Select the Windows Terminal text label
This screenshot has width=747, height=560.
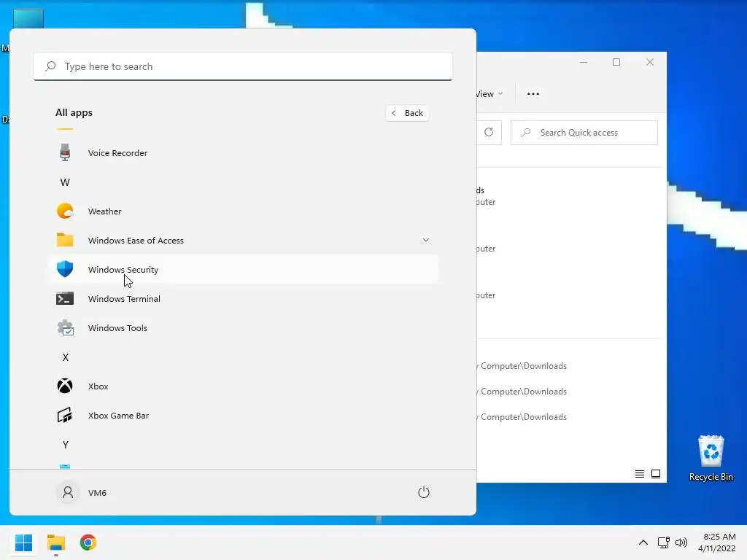pyautogui.click(x=124, y=299)
